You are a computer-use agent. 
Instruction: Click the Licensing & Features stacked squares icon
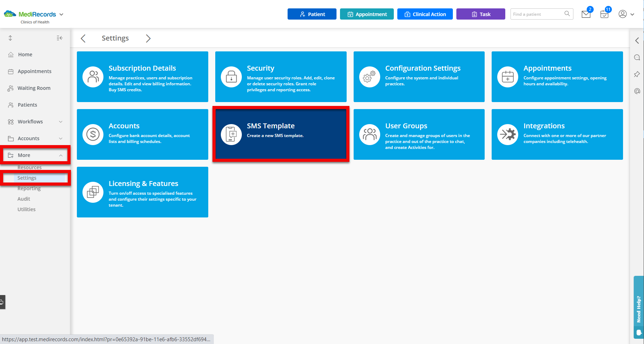pyautogui.click(x=93, y=192)
